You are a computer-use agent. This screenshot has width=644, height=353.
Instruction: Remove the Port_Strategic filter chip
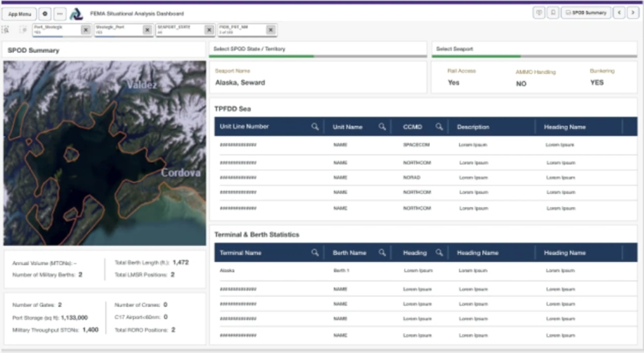(86, 30)
